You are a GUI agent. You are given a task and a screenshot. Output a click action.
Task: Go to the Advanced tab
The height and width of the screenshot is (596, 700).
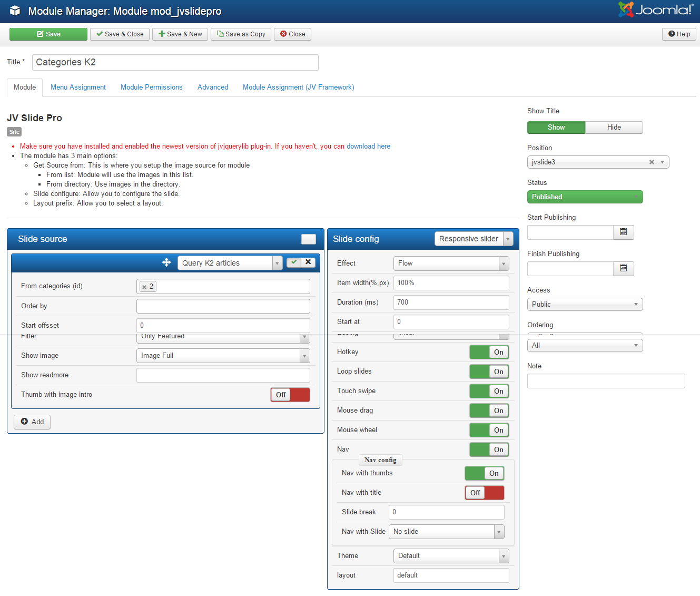[x=213, y=87]
